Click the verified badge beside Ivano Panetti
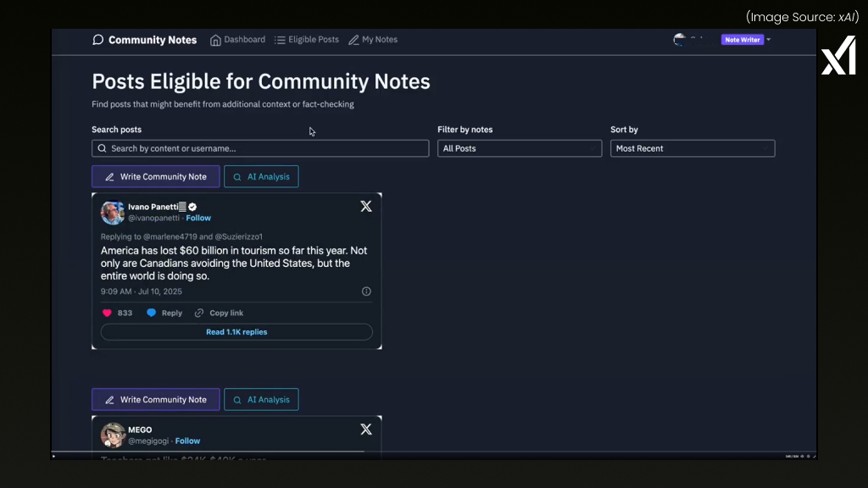868x488 pixels. [x=192, y=207]
